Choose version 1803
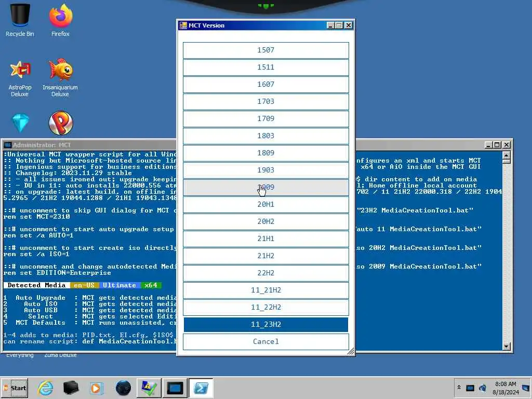 265,136
